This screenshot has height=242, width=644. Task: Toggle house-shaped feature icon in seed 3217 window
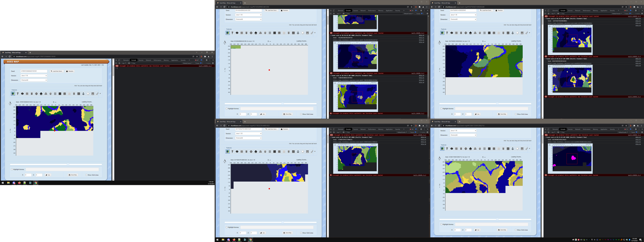256,151
